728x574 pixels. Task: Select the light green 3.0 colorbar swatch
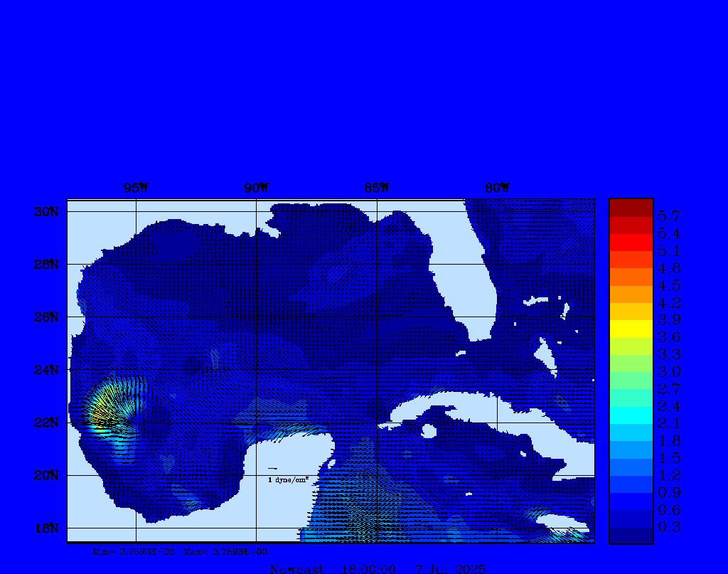coord(631,363)
